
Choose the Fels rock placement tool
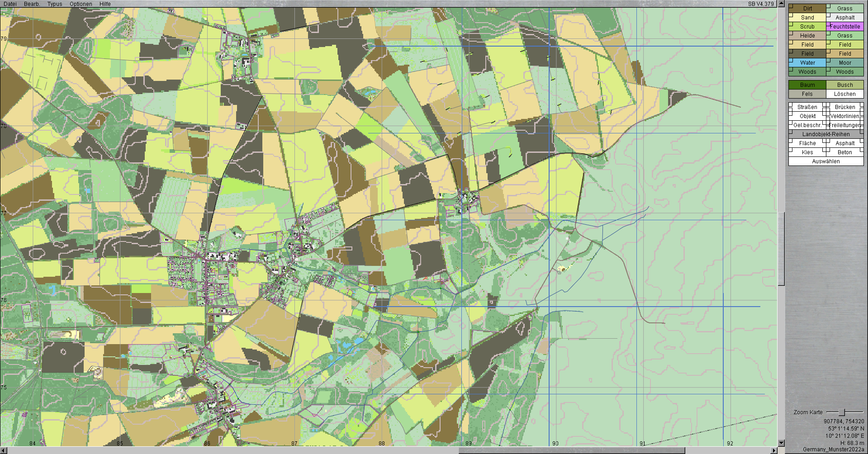pos(807,94)
